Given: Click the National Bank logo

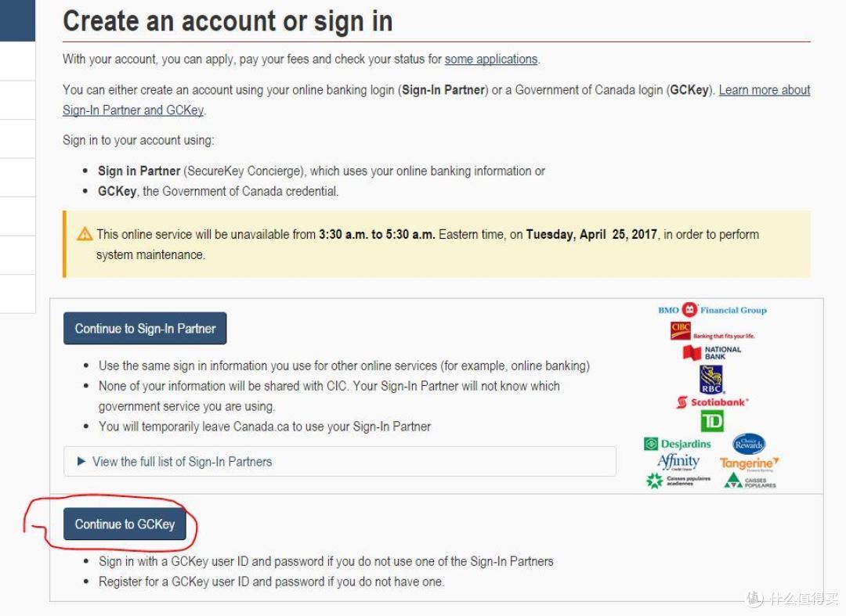Looking at the screenshot, I should 712,353.
